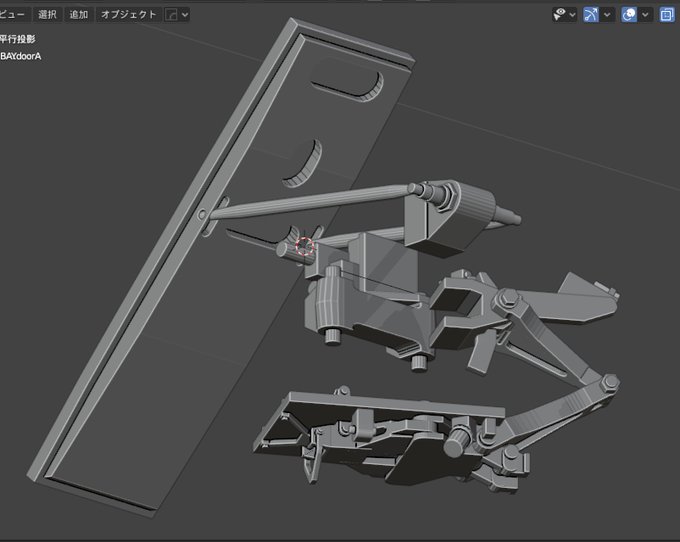Toggle the viewport overlays button
The image size is (680, 542).
[629, 15]
